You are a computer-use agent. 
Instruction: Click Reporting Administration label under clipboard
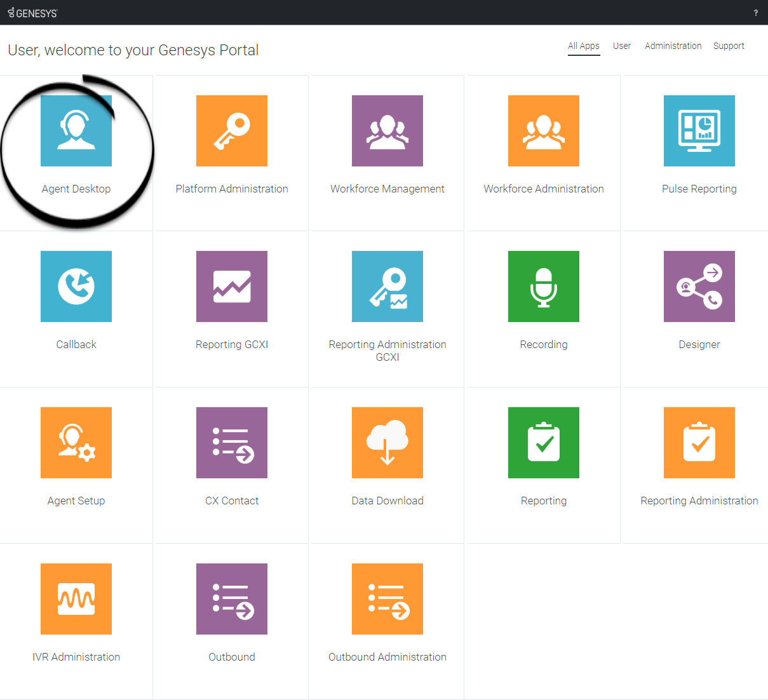click(x=699, y=501)
